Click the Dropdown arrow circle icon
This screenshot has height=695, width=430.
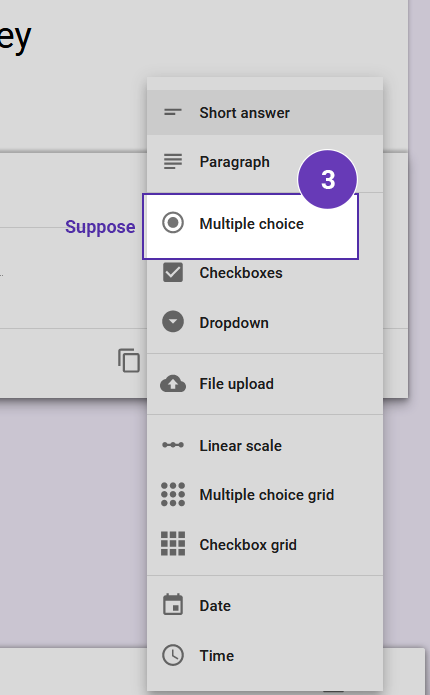pyautogui.click(x=173, y=322)
